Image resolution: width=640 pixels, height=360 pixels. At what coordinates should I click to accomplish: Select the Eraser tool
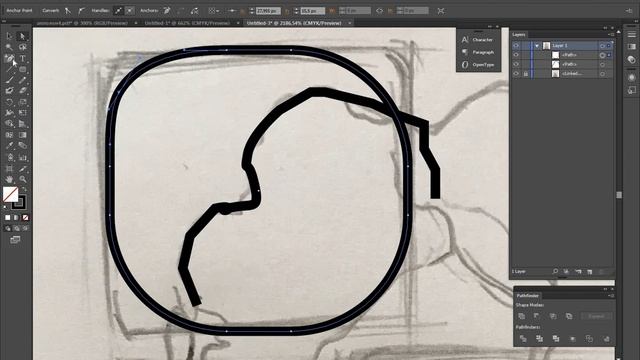(22, 91)
